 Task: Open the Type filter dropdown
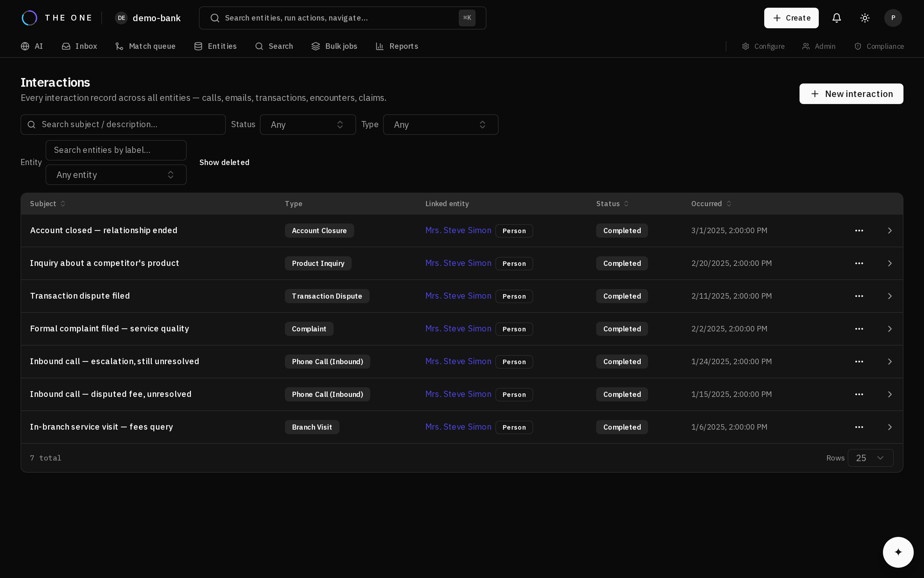pos(440,125)
